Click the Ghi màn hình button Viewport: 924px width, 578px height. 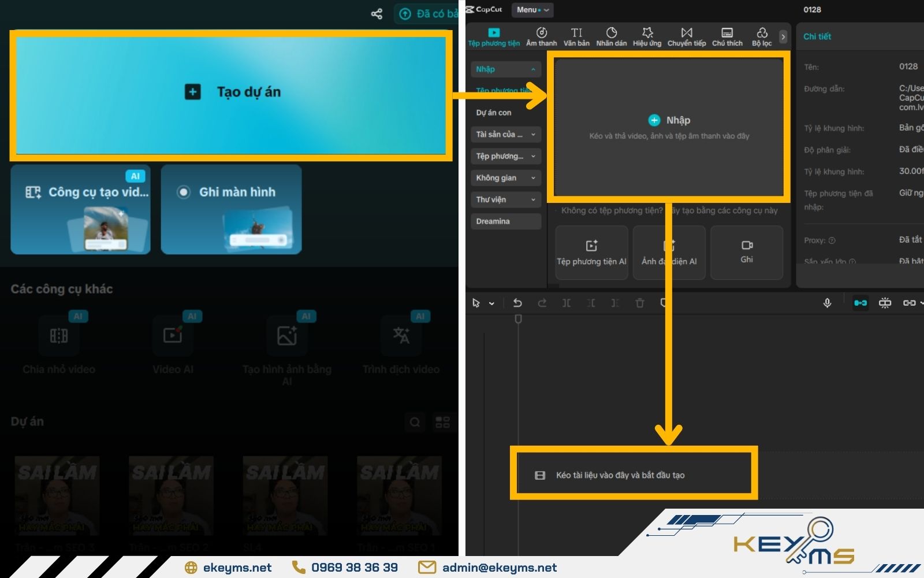231,208
